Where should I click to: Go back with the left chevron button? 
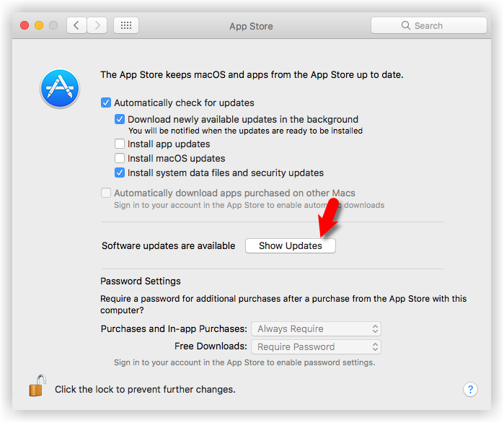tap(76, 25)
